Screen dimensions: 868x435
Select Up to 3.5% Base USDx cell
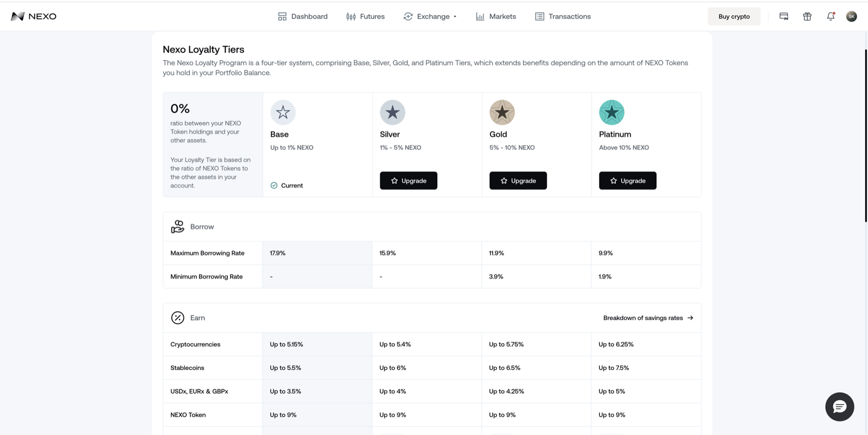pos(285,392)
